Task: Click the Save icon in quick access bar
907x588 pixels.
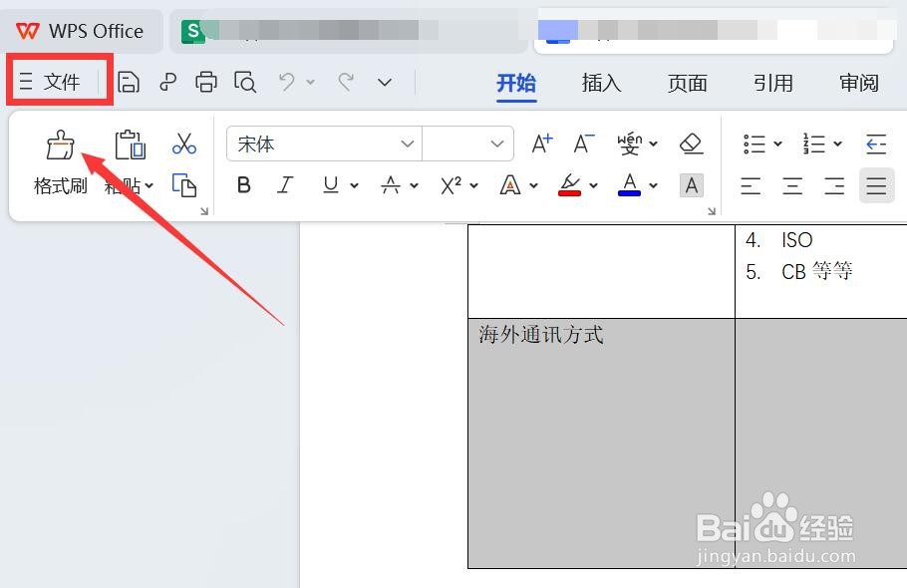Action: pos(129,83)
